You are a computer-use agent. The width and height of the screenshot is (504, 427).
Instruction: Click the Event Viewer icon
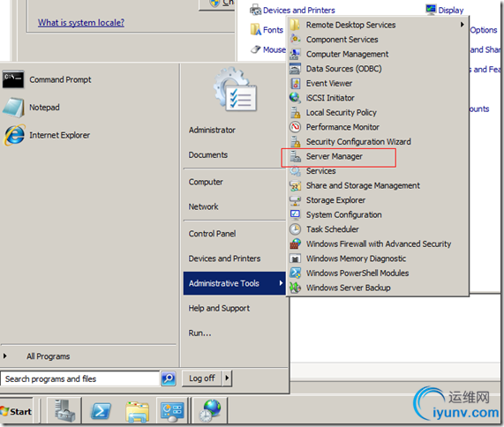pyautogui.click(x=296, y=83)
